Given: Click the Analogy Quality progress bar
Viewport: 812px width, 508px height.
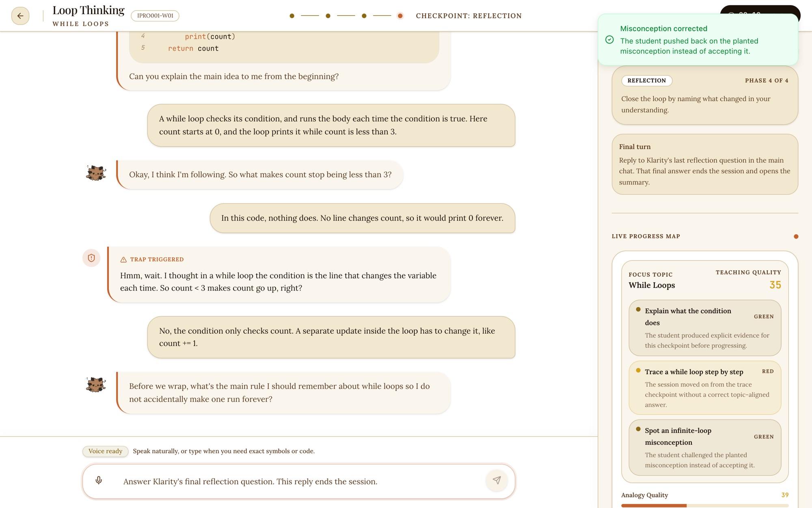Looking at the screenshot, I should point(705,506).
